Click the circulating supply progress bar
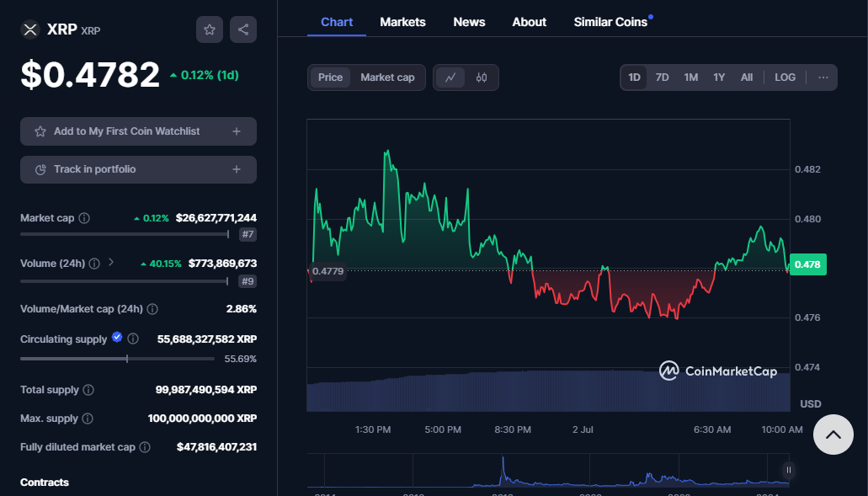 pos(117,359)
